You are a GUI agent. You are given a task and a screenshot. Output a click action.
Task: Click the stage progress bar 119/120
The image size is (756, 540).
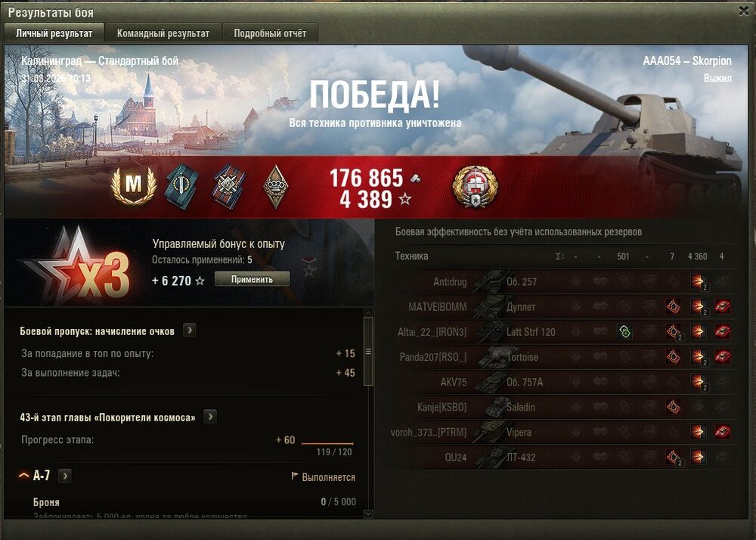(x=327, y=443)
